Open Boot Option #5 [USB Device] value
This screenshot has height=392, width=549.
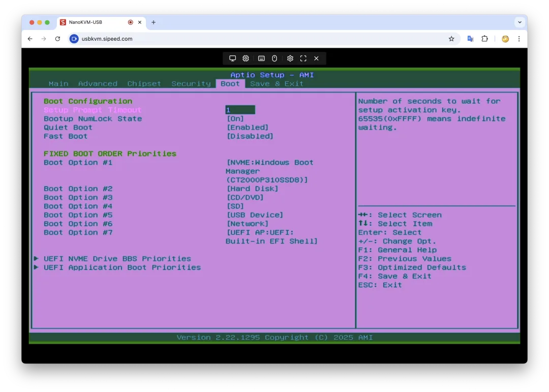(255, 215)
